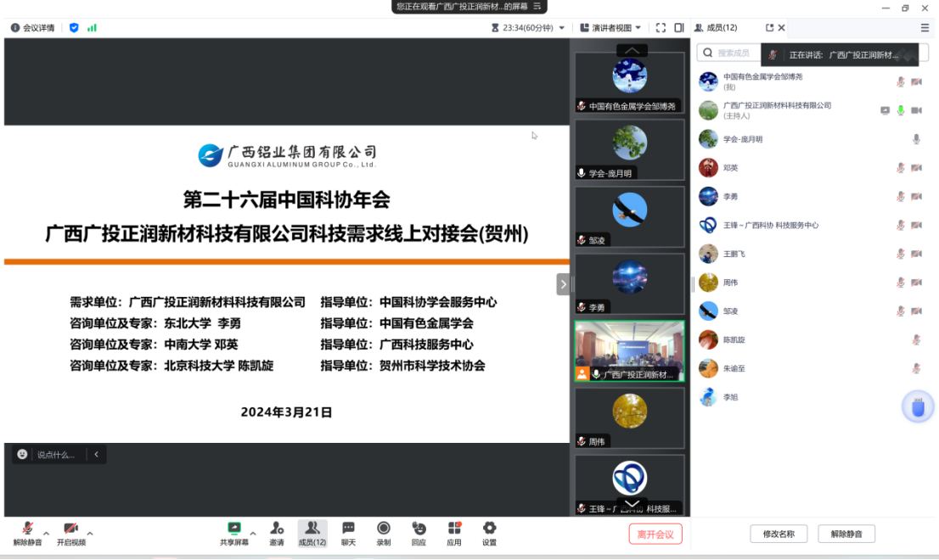Select the 周伟 video tile in the strip

pos(629,417)
